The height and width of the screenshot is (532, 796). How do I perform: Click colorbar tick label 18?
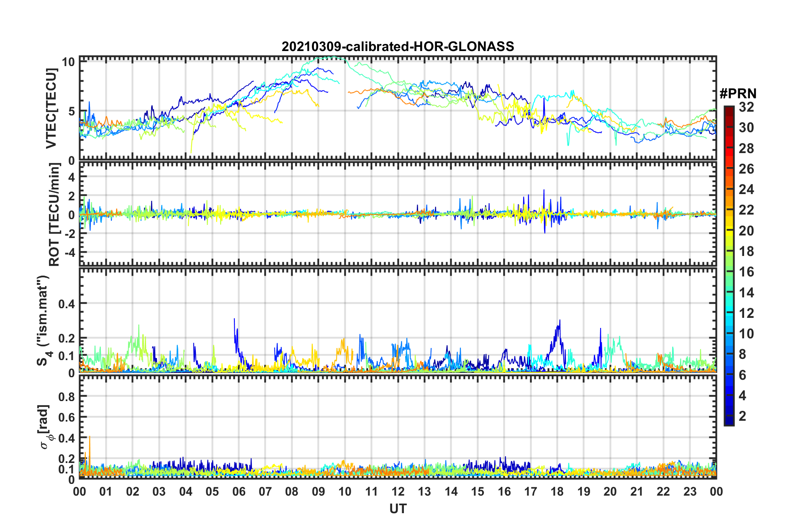[x=746, y=251]
